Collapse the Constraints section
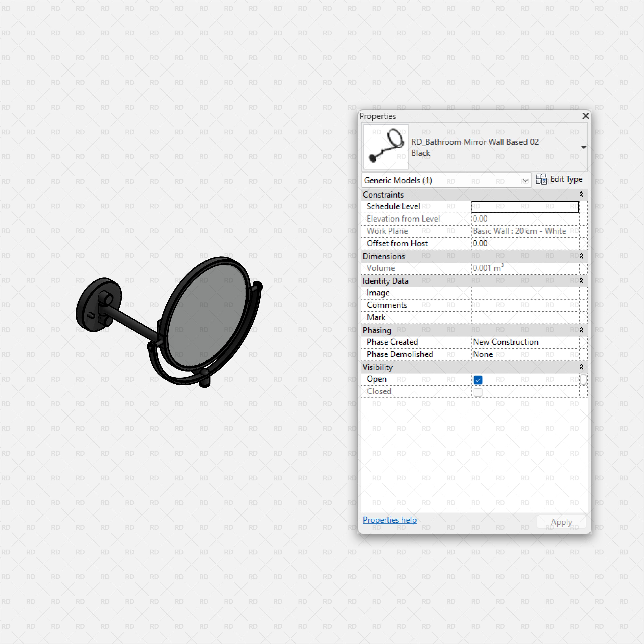Screen dimensions: 644x644 point(581,194)
